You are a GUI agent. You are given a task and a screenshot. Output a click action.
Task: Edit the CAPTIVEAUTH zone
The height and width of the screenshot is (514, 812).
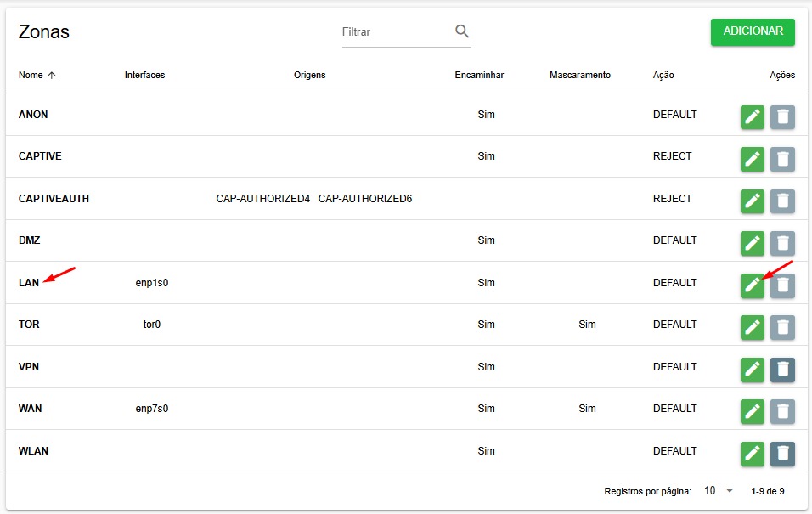pos(752,201)
